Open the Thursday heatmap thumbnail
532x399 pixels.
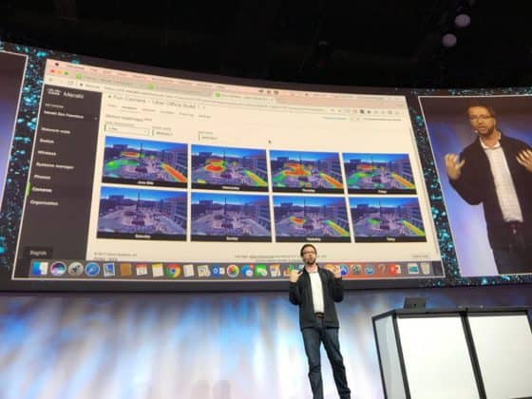click(x=306, y=172)
